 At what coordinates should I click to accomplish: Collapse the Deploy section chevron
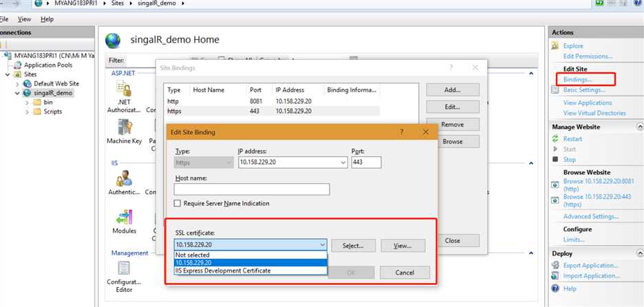pyautogui.click(x=639, y=253)
